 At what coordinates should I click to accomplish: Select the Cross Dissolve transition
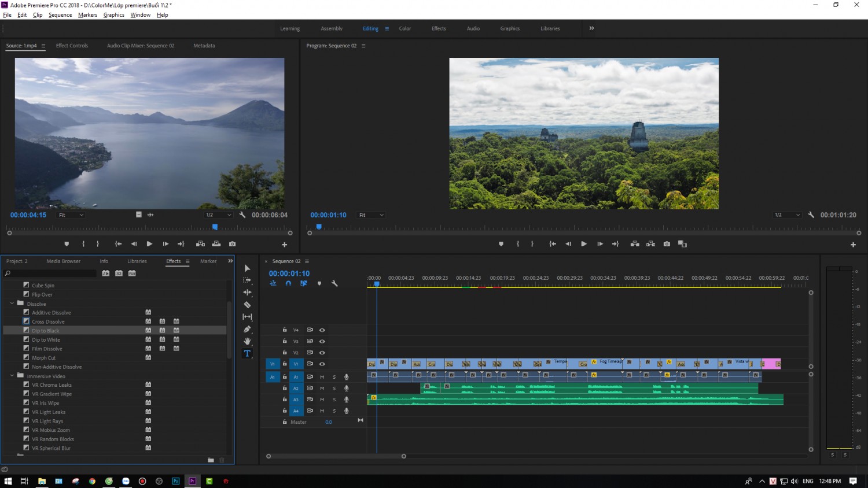coord(48,321)
